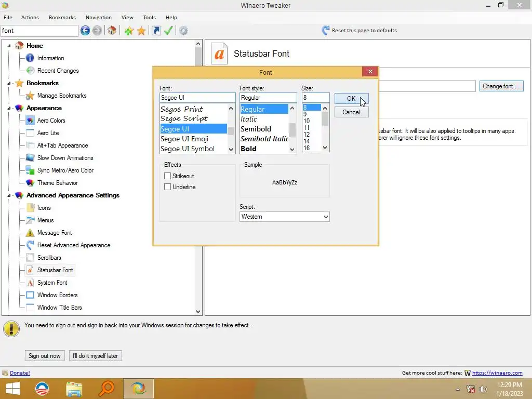Open the bookmarks star icon in toolbar
The width and height of the screenshot is (532, 399).
pyautogui.click(x=141, y=31)
